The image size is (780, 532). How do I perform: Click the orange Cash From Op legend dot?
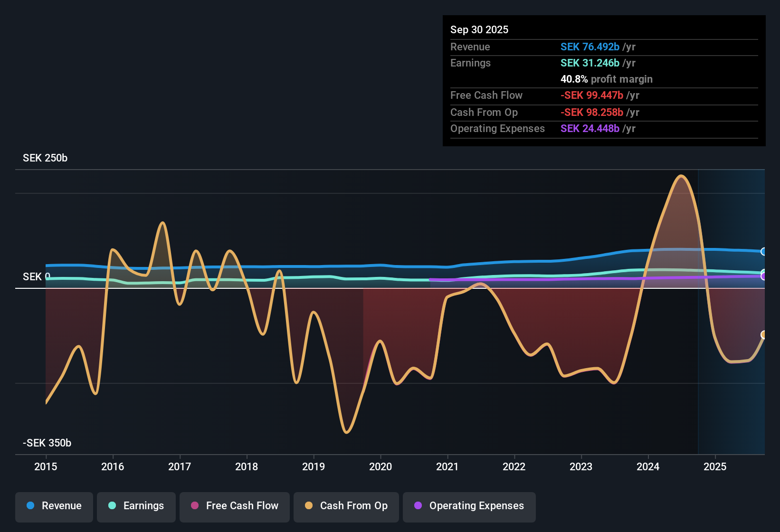pos(308,506)
